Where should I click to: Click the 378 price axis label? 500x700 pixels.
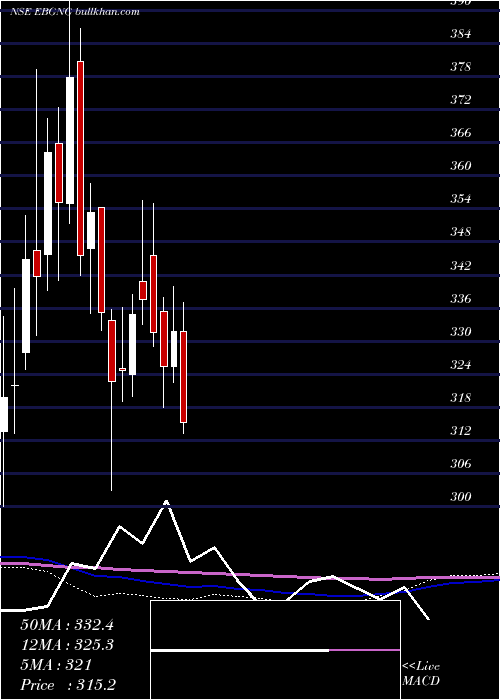(460, 67)
